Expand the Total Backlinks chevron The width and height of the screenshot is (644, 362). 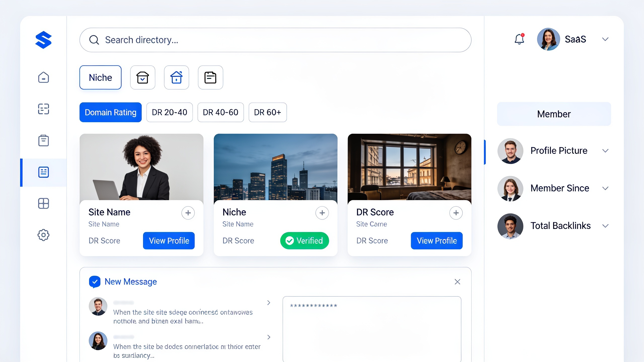(x=605, y=226)
